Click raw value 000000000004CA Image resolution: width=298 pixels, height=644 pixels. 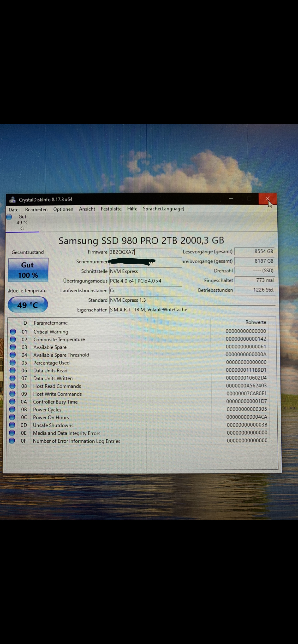[x=247, y=417]
